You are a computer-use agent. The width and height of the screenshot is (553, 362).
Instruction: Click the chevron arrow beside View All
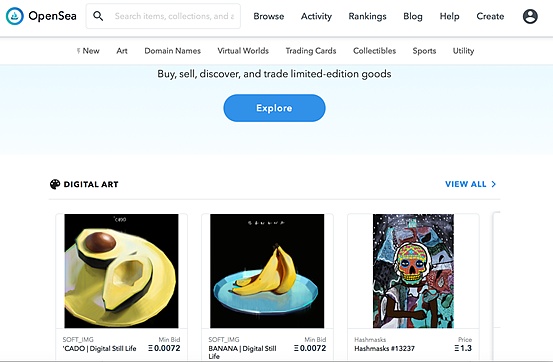pos(494,184)
